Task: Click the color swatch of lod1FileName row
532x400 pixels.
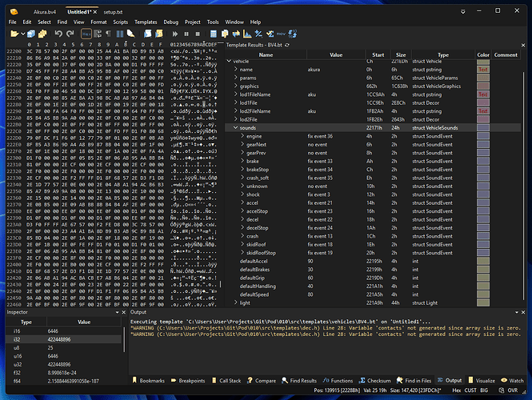Action: pyautogui.click(x=482, y=94)
